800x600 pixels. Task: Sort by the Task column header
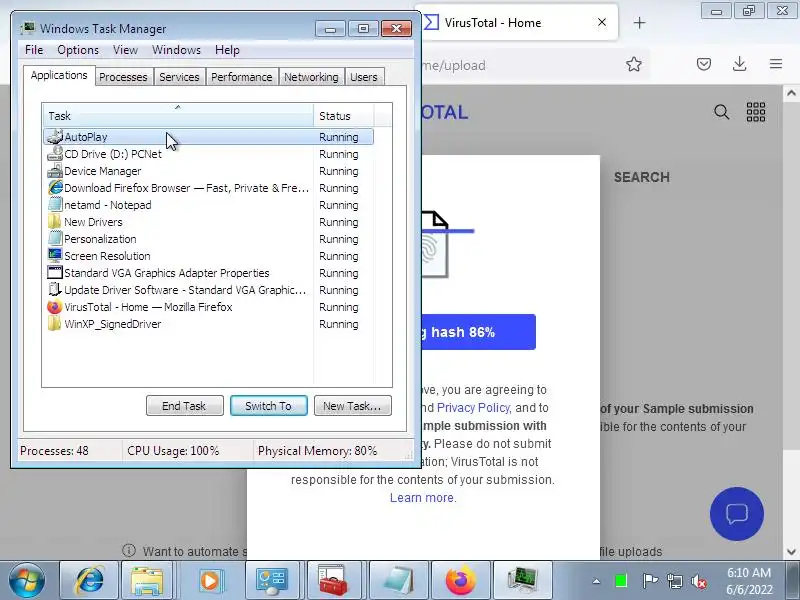(178, 116)
